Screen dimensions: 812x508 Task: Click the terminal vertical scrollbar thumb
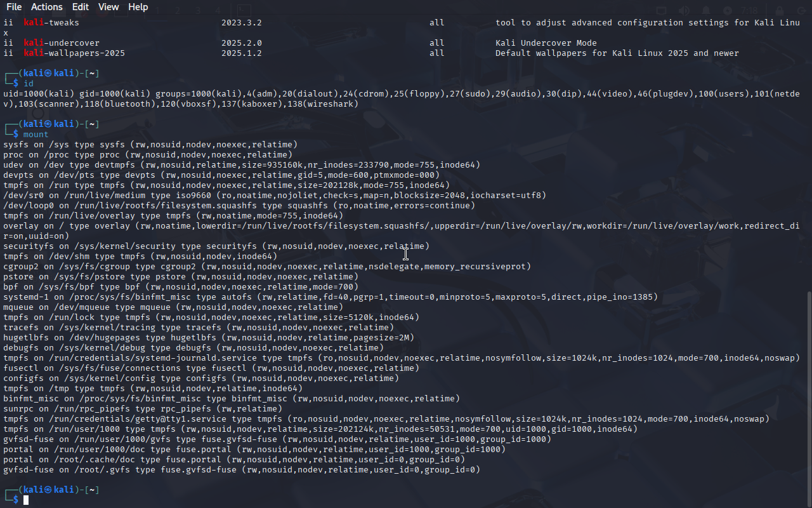pyautogui.click(x=809, y=398)
